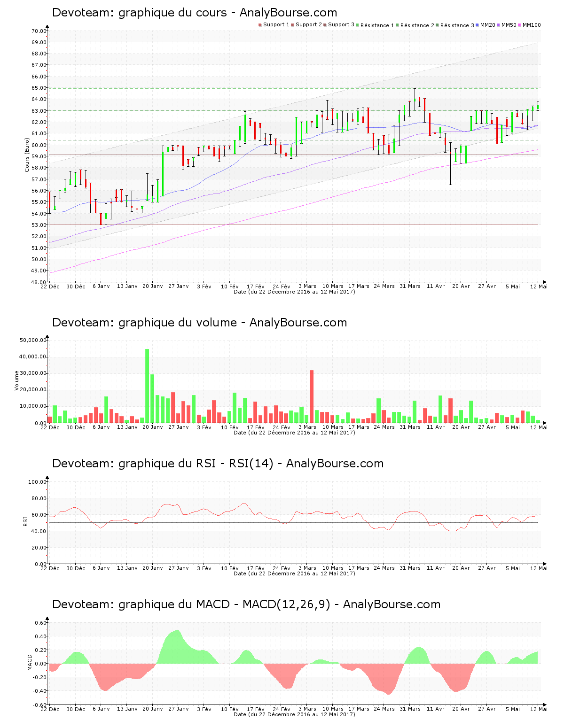Click the 70.00 price axis value
This screenshot has height=728, width=564.
click(x=39, y=31)
